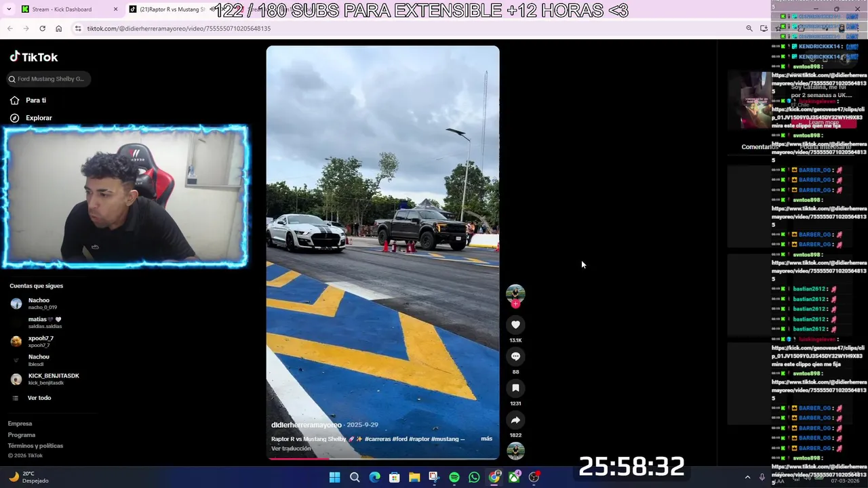868x488 pixels.
Task: Open creator avatar above like button
Action: tap(515, 293)
